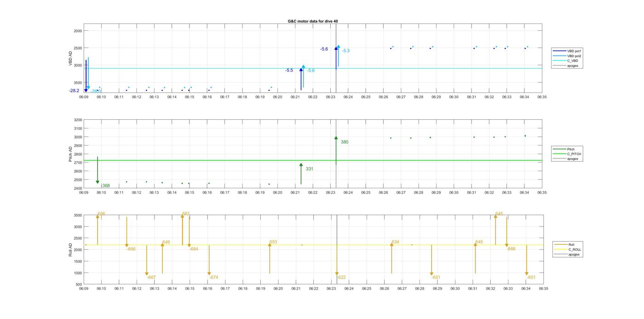Click the green '380' pitch label
644x319 pixels.
pos(345,142)
